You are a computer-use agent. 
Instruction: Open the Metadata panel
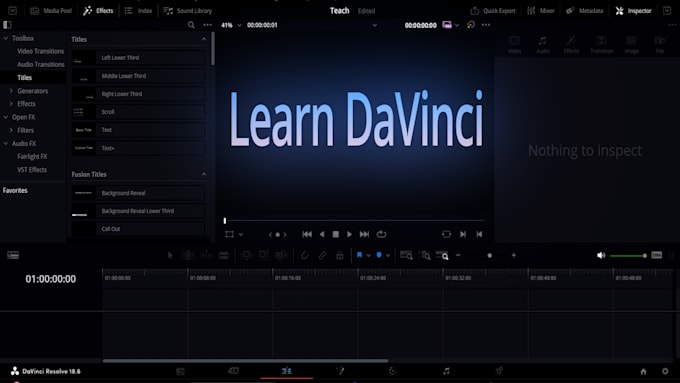(585, 11)
